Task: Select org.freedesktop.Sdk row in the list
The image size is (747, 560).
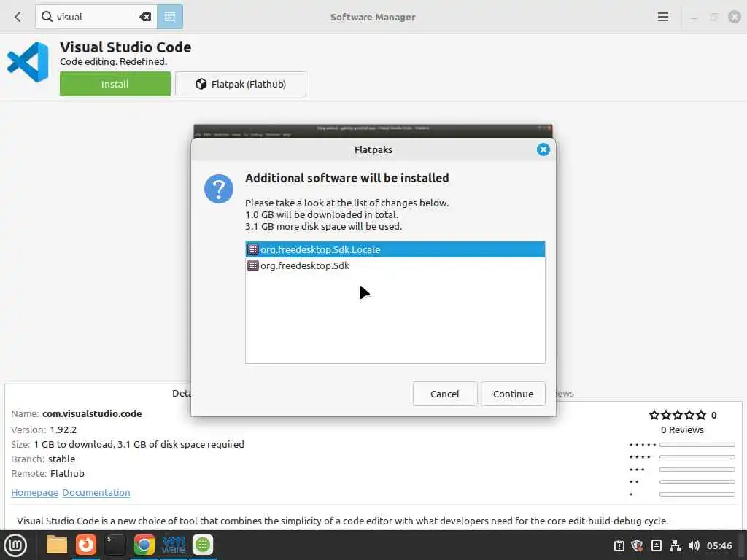Action: (395, 265)
